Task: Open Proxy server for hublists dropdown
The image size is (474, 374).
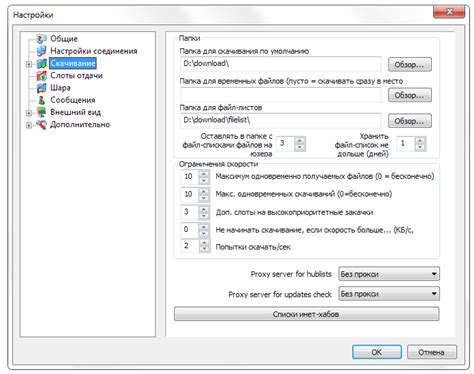Action: point(389,274)
